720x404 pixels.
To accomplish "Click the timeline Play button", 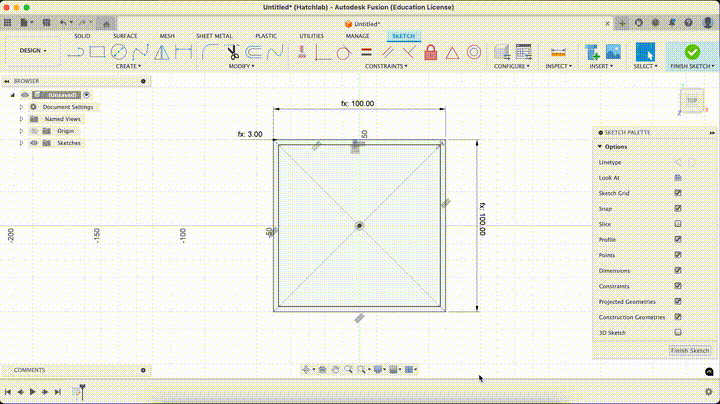I will tap(33, 392).
